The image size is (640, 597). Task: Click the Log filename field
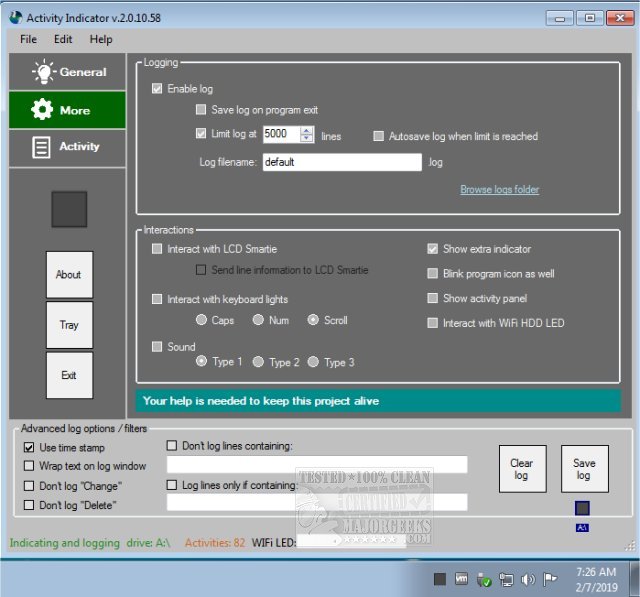coord(342,162)
